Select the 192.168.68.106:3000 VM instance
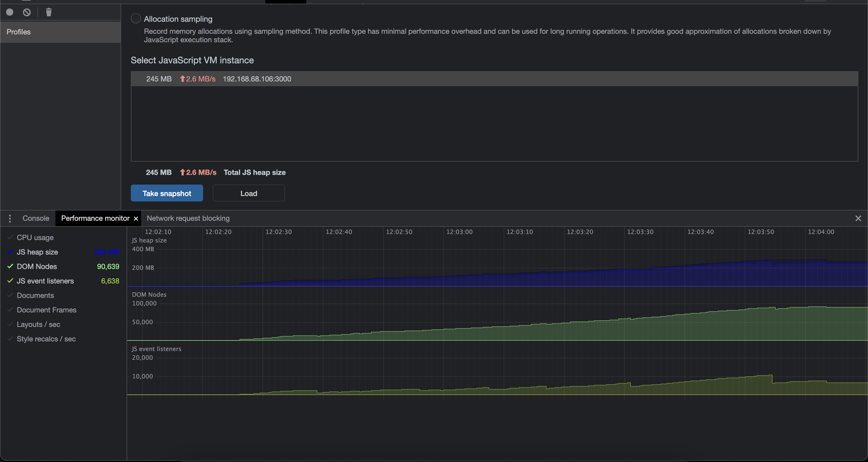This screenshot has height=462, width=868. pos(257,79)
